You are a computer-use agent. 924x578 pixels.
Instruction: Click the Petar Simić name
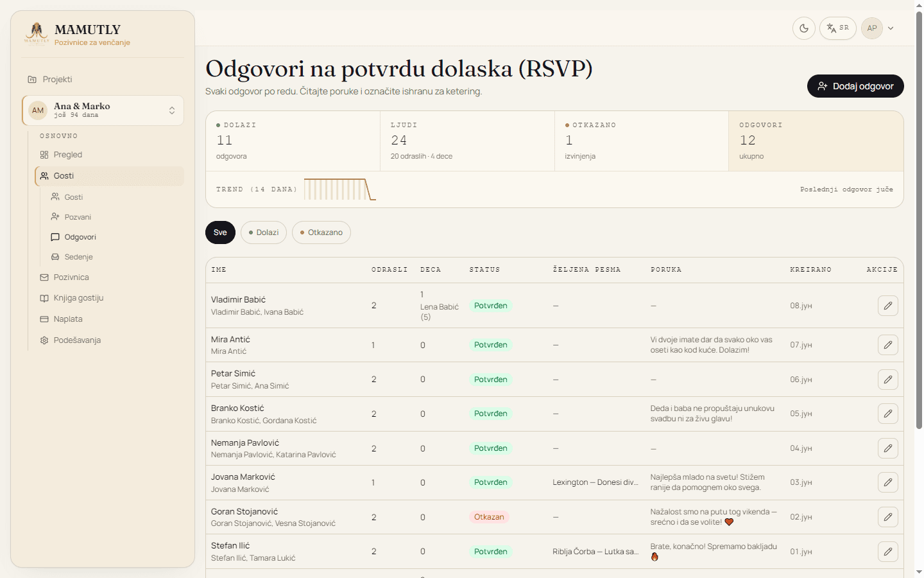coord(233,374)
